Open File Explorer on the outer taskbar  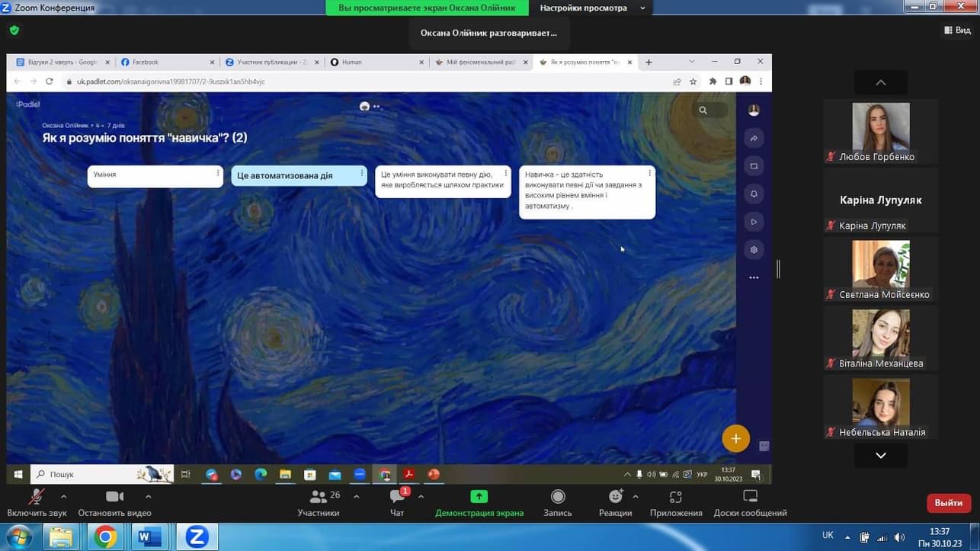[61, 537]
